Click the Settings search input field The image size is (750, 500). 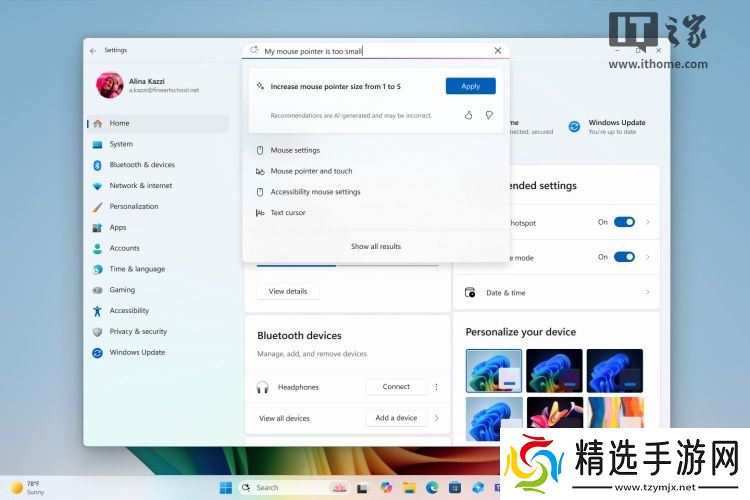[370, 51]
